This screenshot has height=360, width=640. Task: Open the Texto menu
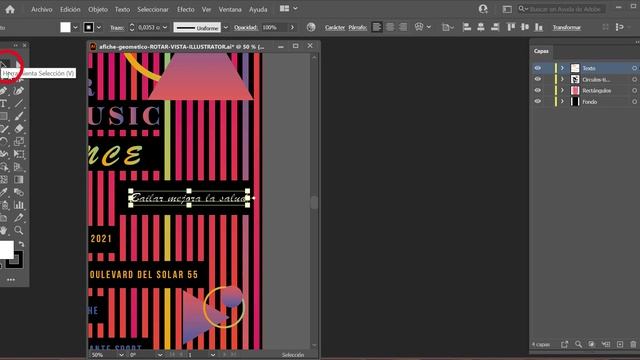point(122,9)
